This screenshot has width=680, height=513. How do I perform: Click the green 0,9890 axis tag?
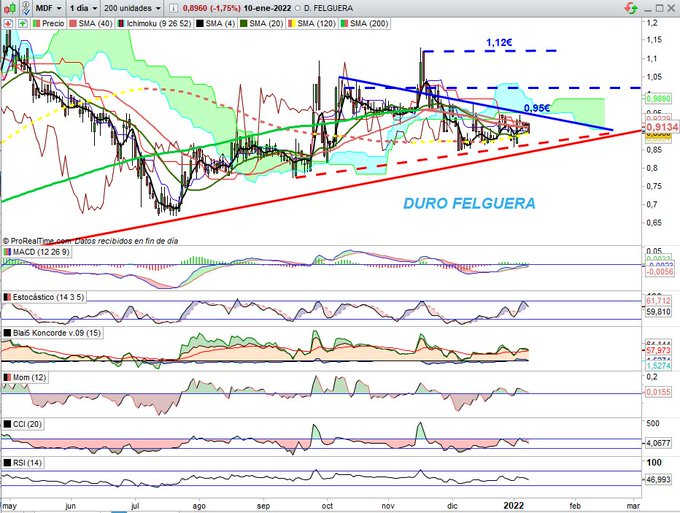coord(659,99)
